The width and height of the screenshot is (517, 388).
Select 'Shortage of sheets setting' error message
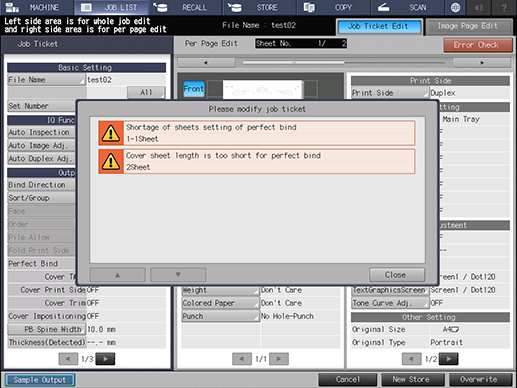coord(257,133)
